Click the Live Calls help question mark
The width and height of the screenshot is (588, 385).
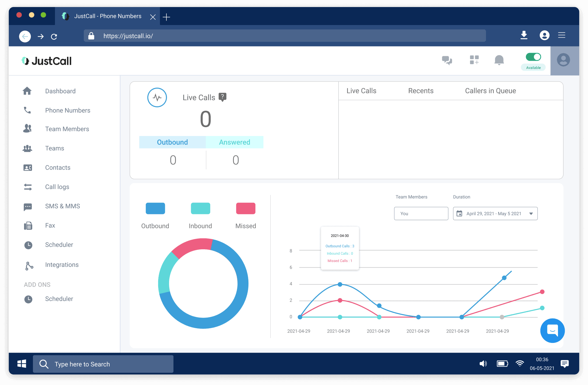point(223,96)
